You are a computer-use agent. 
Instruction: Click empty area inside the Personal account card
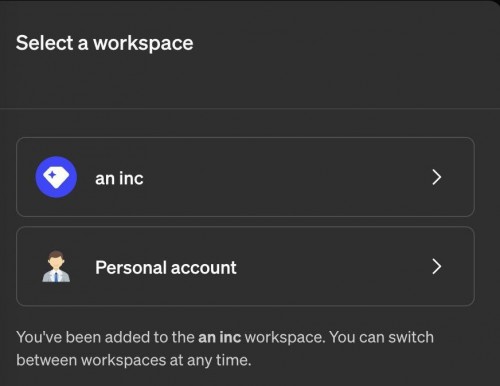333,266
